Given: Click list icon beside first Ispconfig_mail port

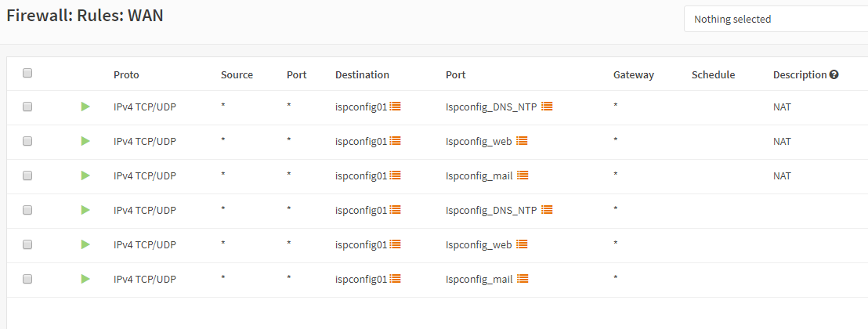Looking at the screenshot, I should [x=523, y=175].
